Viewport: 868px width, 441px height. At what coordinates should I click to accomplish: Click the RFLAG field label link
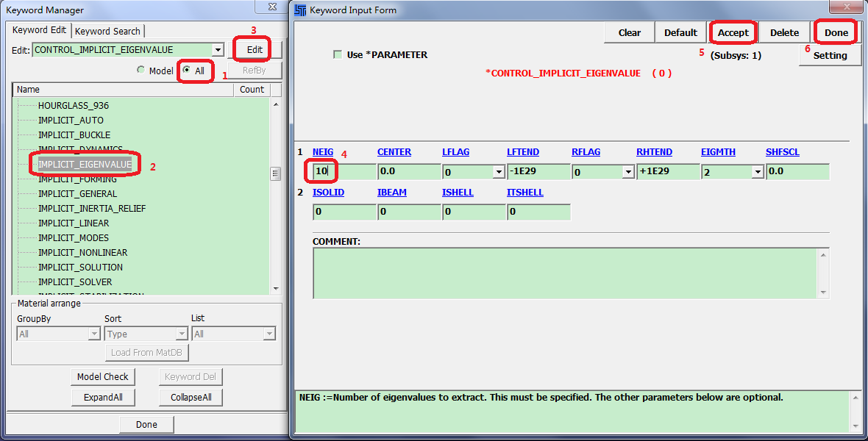[586, 152]
